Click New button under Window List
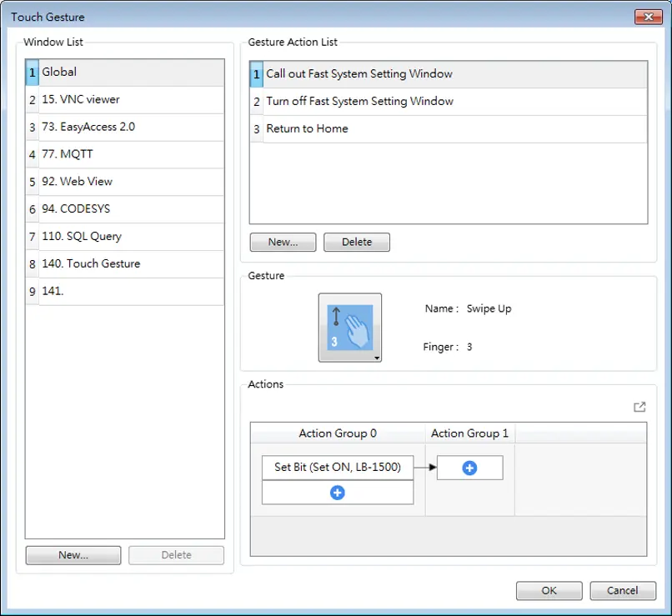Viewport: 672px width, 616px height. (73, 555)
